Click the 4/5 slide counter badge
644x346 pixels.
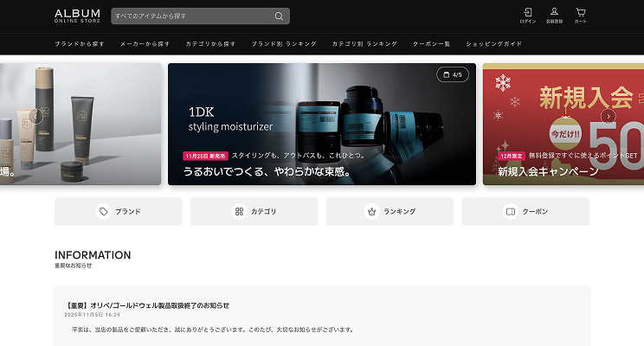(452, 74)
